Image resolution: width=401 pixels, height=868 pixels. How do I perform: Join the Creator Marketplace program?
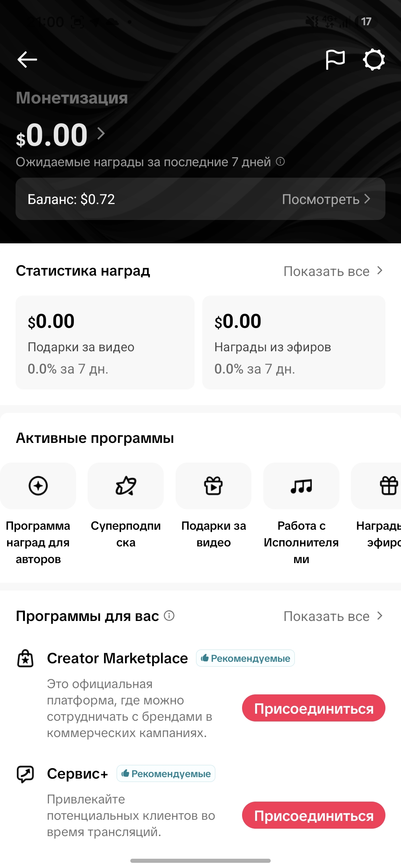(314, 708)
